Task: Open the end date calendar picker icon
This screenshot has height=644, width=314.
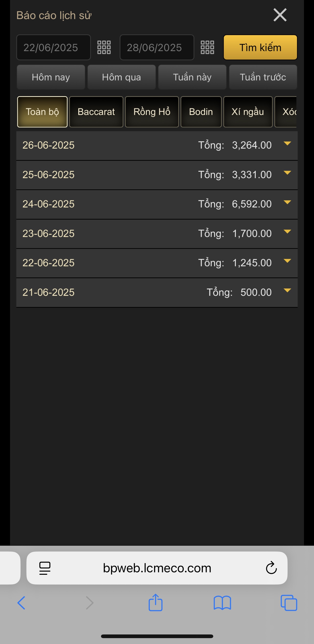Action: [x=207, y=47]
